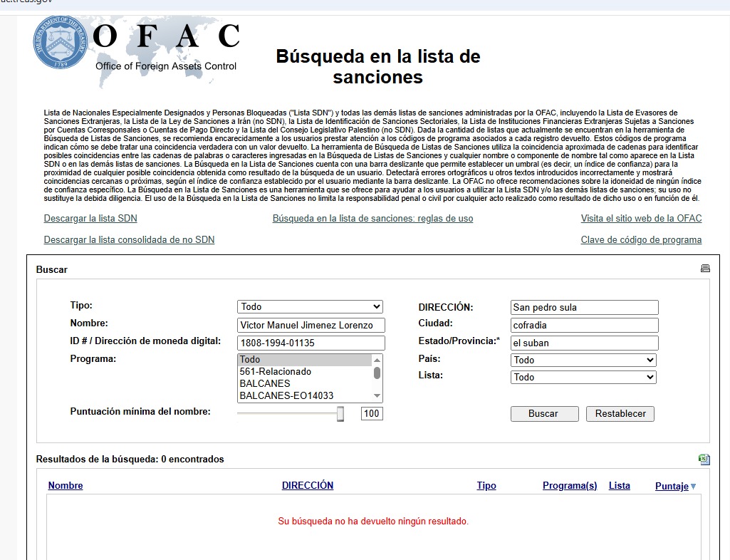Click the OFAC Treasury seal logo

[x=60, y=43]
